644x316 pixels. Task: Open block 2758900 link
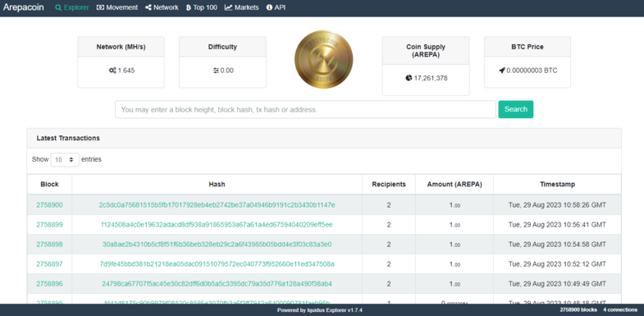click(50, 205)
